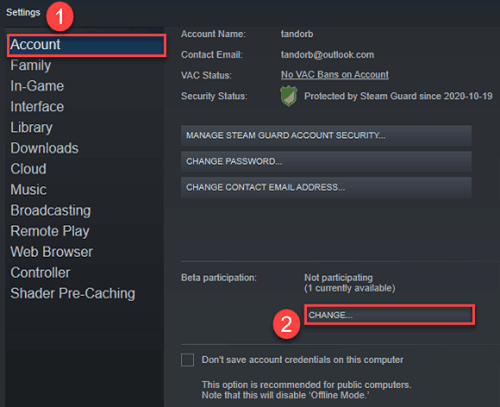This screenshot has height=407, width=500.
Task: Click the Don't save account credentials label
Action: (x=302, y=360)
